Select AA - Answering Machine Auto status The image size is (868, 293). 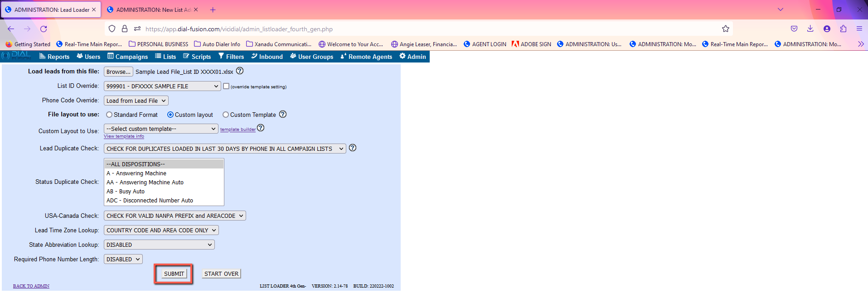point(164,182)
